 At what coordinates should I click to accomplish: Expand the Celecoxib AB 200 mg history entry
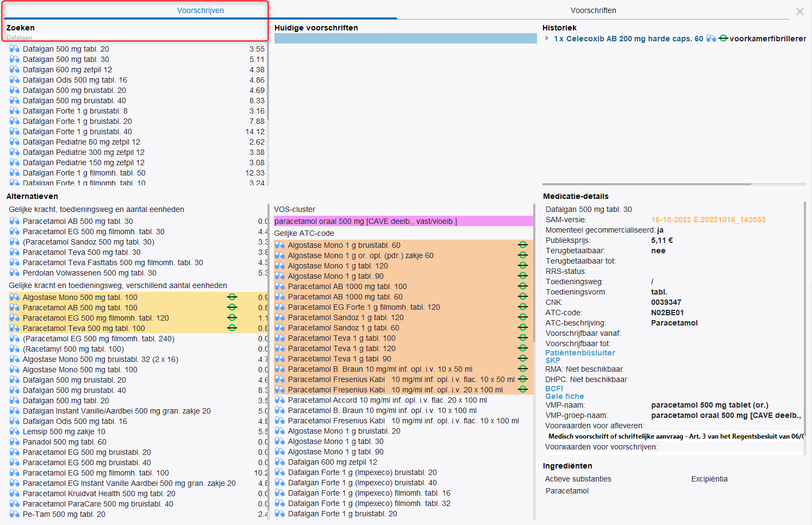[547, 39]
